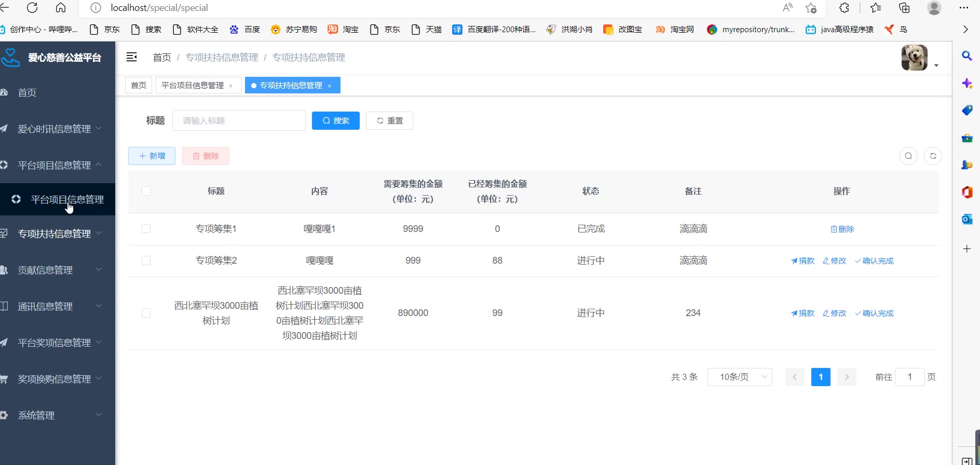
Task: Click the sidebar collapse hamburger icon
Action: (x=132, y=57)
